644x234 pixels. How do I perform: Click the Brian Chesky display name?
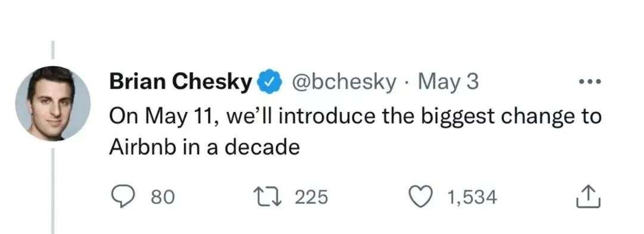[x=180, y=83]
